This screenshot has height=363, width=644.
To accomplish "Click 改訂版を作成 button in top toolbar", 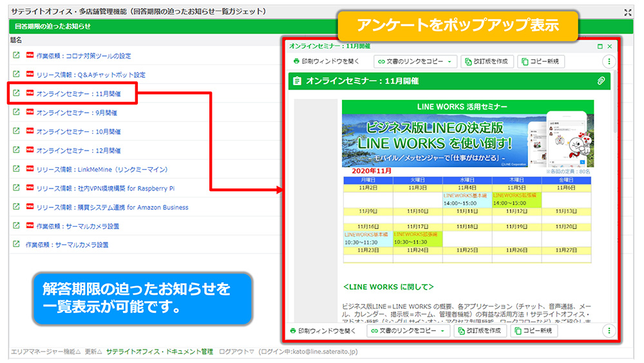I will point(487,62).
